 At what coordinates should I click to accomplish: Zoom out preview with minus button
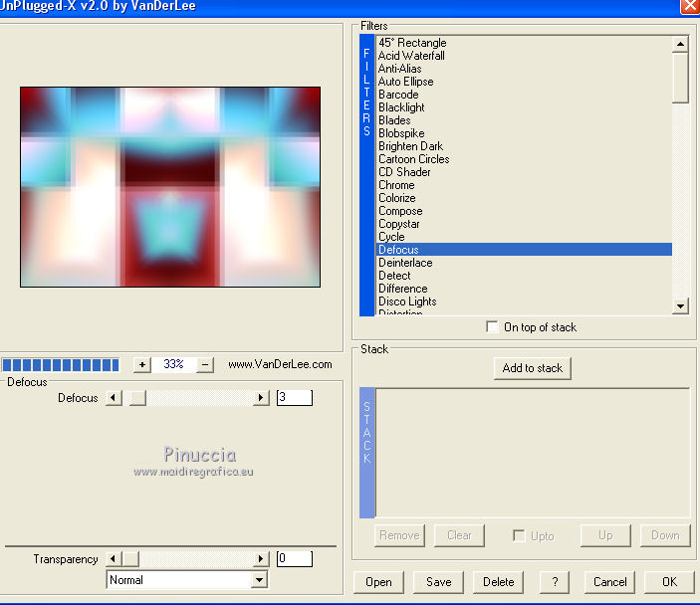(x=205, y=365)
